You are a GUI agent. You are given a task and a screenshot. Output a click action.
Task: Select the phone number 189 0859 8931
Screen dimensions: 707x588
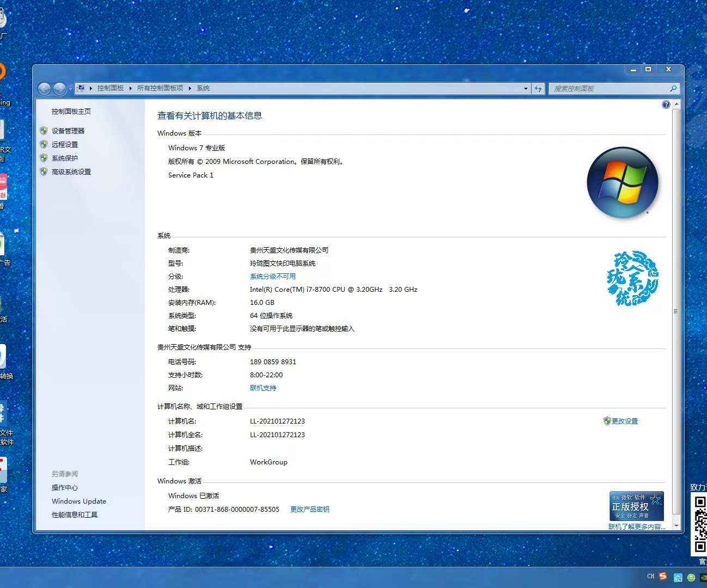(273, 362)
